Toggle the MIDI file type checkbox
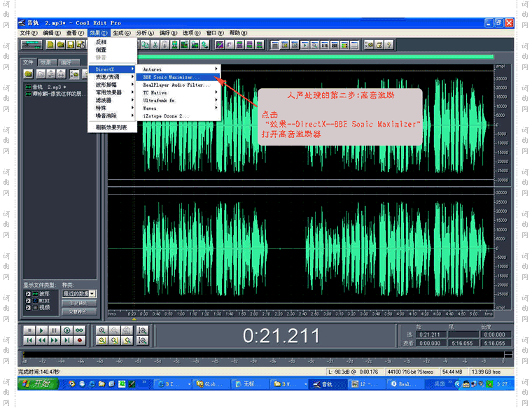 tap(28, 300)
